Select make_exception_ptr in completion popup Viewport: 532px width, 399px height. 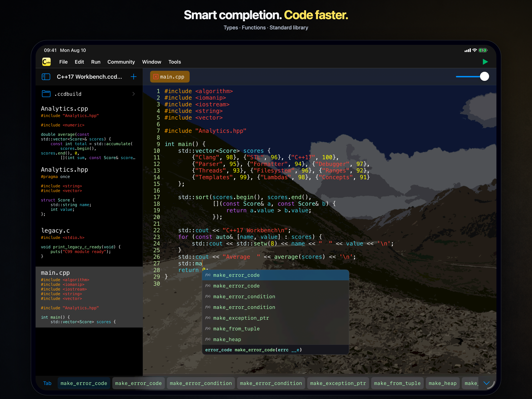click(275, 318)
